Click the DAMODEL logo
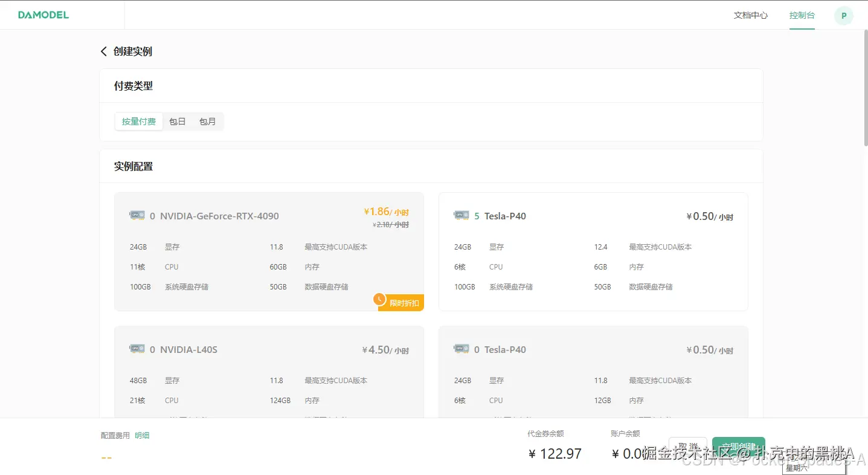Viewport: 868px width, 475px height. coord(43,15)
